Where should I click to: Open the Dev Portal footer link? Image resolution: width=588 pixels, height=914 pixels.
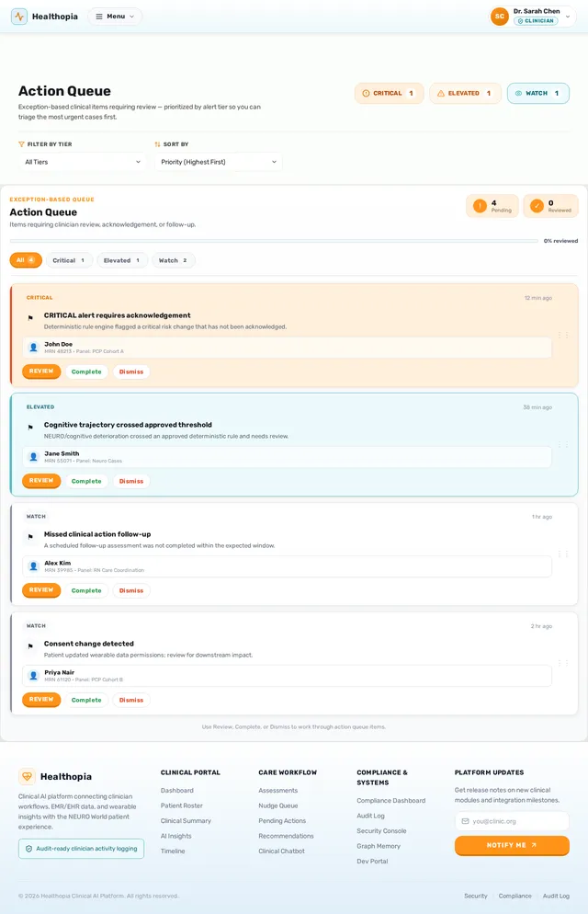click(372, 862)
